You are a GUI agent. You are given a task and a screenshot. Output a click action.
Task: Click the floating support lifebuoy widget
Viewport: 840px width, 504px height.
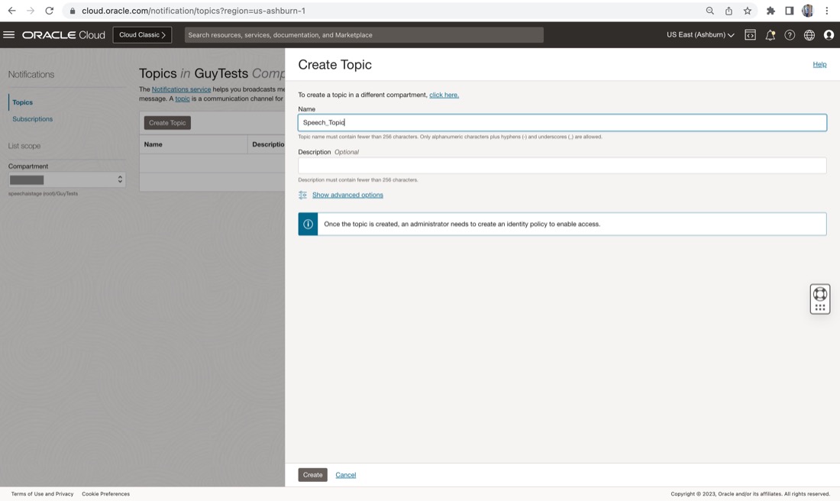(x=820, y=299)
